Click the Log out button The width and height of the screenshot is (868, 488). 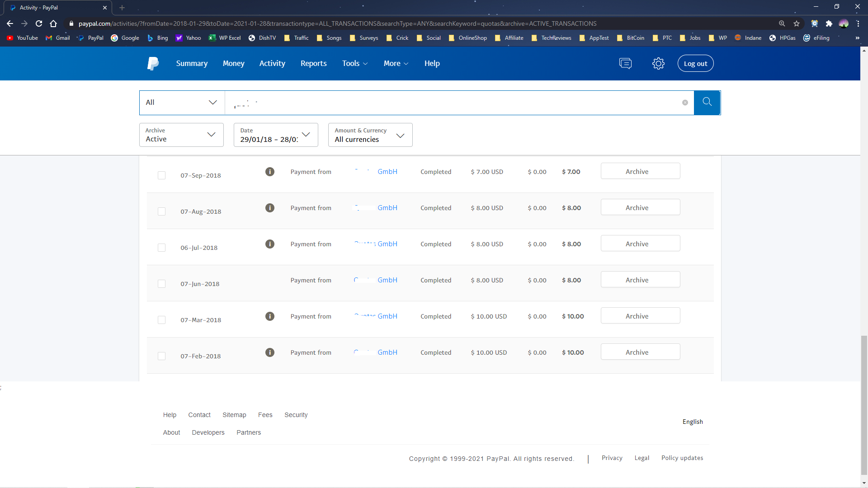(695, 63)
